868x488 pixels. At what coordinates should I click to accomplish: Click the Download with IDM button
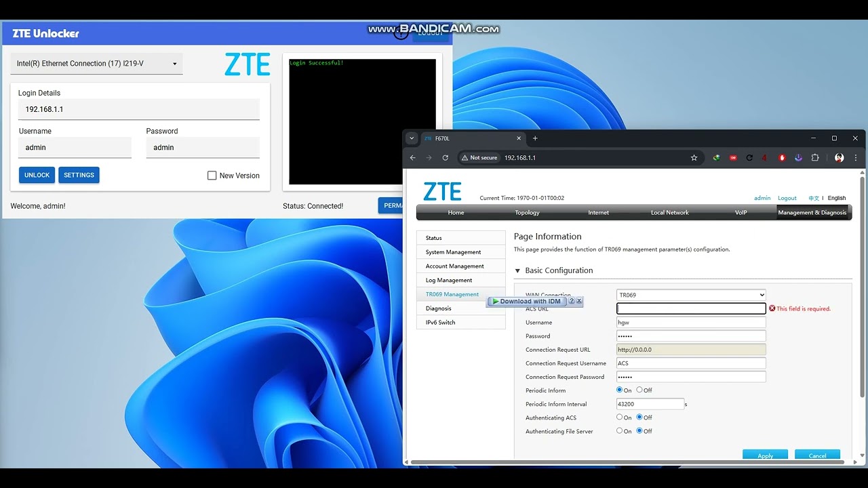click(x=527, y=301)
